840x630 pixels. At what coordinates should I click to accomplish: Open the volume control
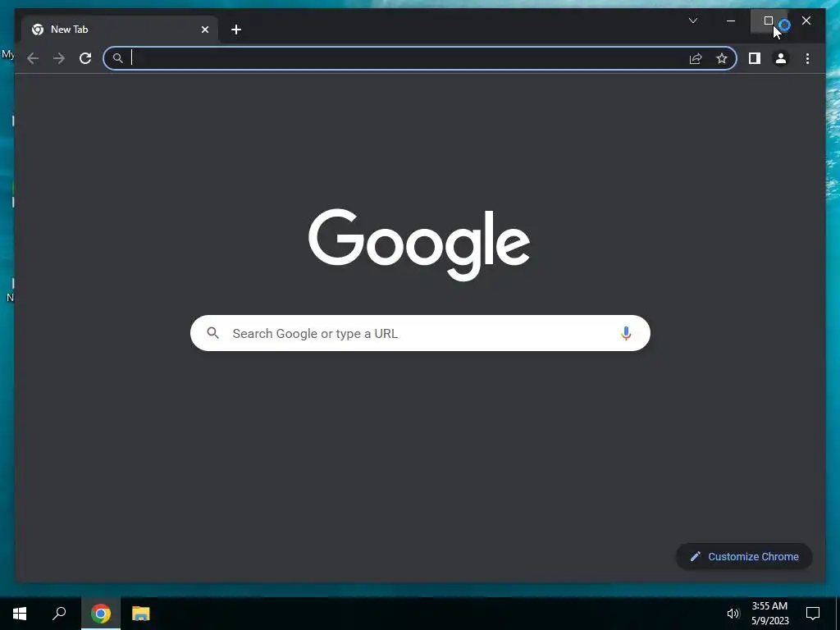[733, 614]
